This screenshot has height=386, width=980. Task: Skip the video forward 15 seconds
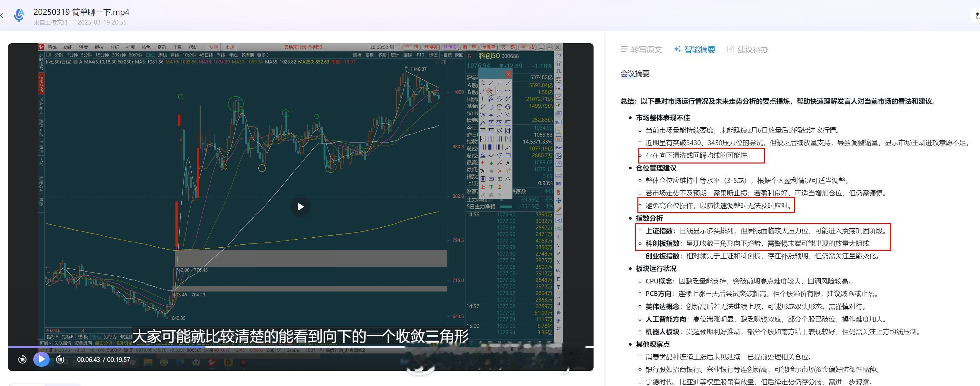[60, 359]
